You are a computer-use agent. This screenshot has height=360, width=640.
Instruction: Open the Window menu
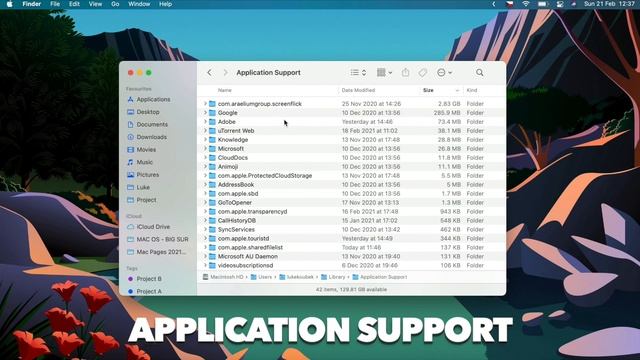(x=139, y=4)
